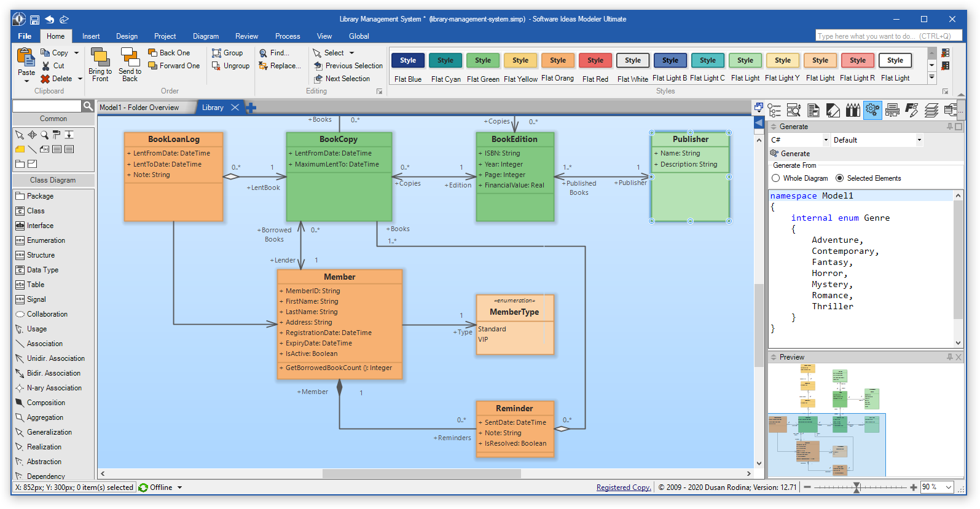Viewport: 980px width, 509px height.
Task: Select the Composition relationship tool
Action: pyautogui.click(x=45, y=403)
